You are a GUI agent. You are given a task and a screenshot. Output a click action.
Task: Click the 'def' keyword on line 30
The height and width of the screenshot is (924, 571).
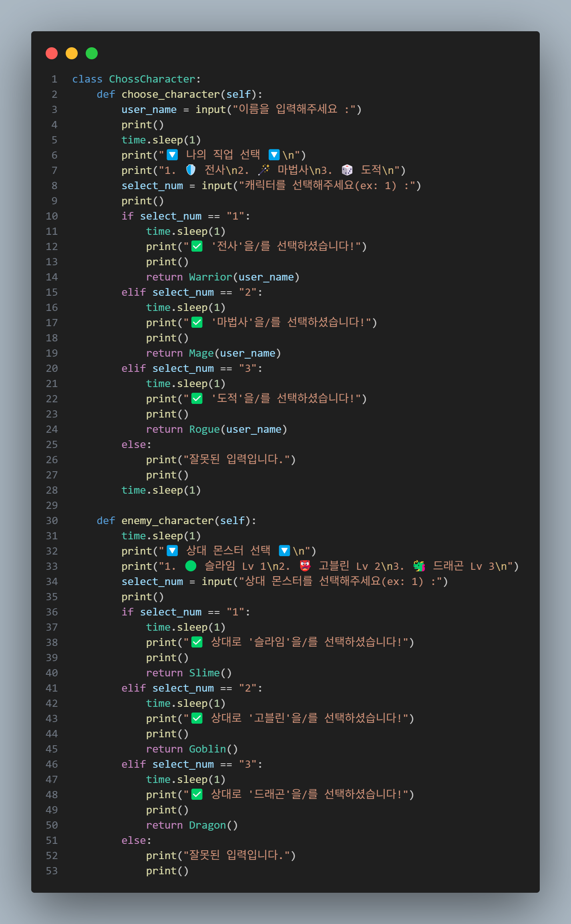pyautogui.click(x=106, y=521)
